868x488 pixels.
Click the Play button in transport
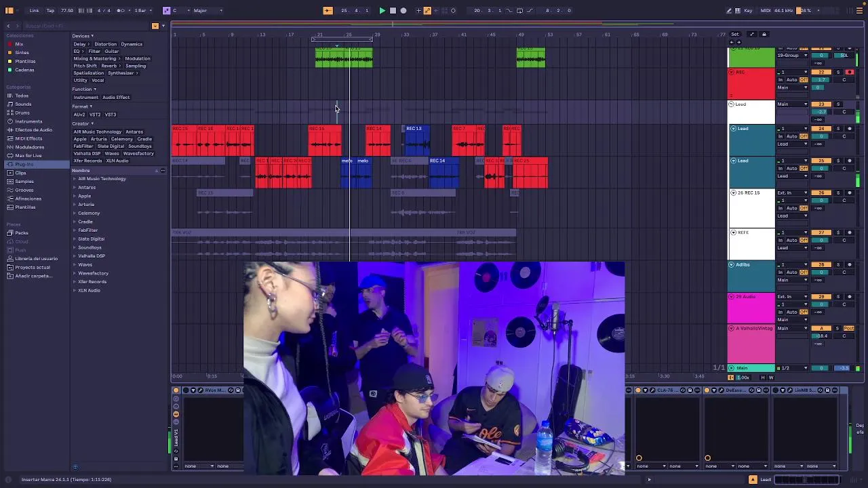pyautogui.click(x=382, y=10)
